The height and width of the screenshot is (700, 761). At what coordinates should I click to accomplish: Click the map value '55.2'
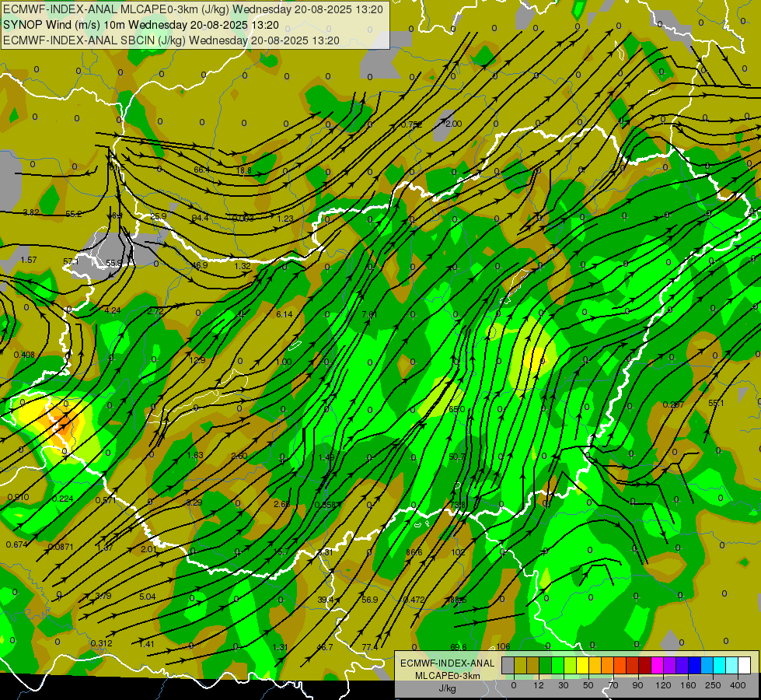click(74, 214)
